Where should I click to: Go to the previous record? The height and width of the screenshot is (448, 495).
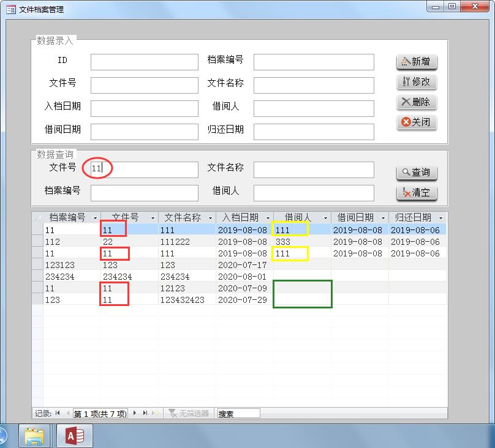click(67, 413)
